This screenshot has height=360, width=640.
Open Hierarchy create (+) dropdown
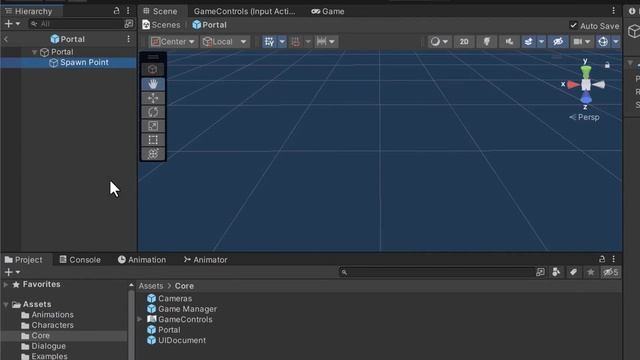click(12, 24)
